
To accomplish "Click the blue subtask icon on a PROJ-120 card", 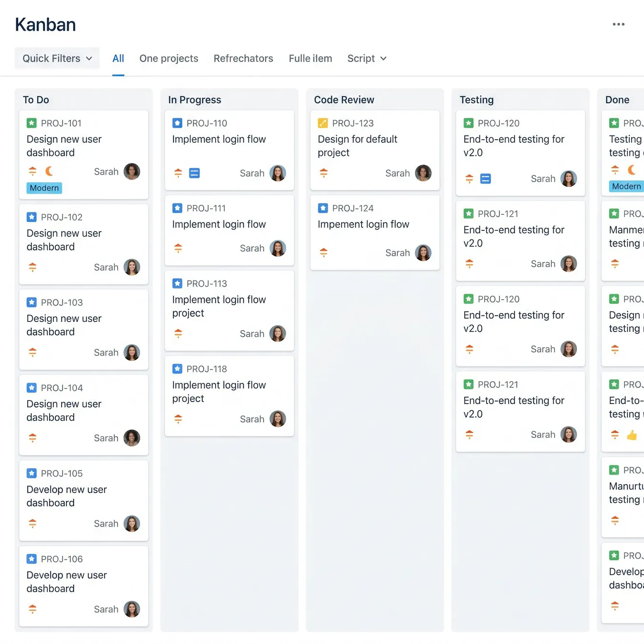I will tap(486, 179).
